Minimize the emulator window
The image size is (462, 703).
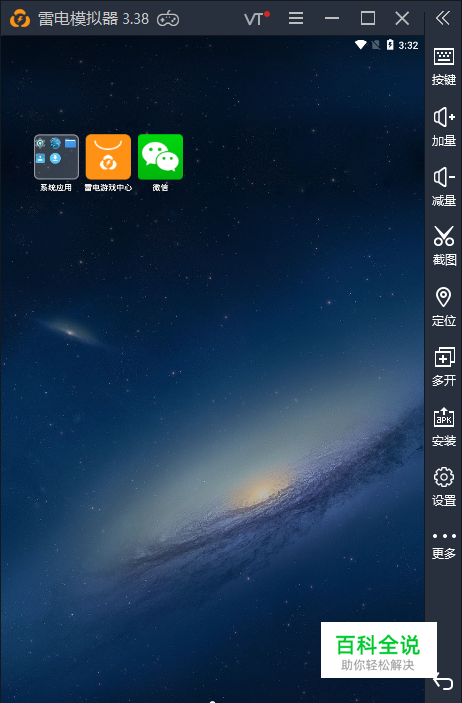coord(332,18)
